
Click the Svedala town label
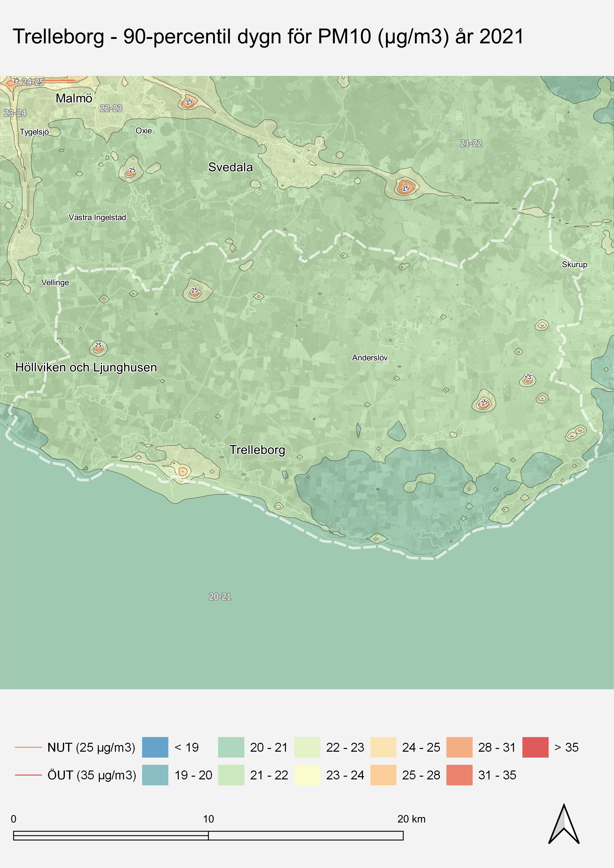click(230, 167)
